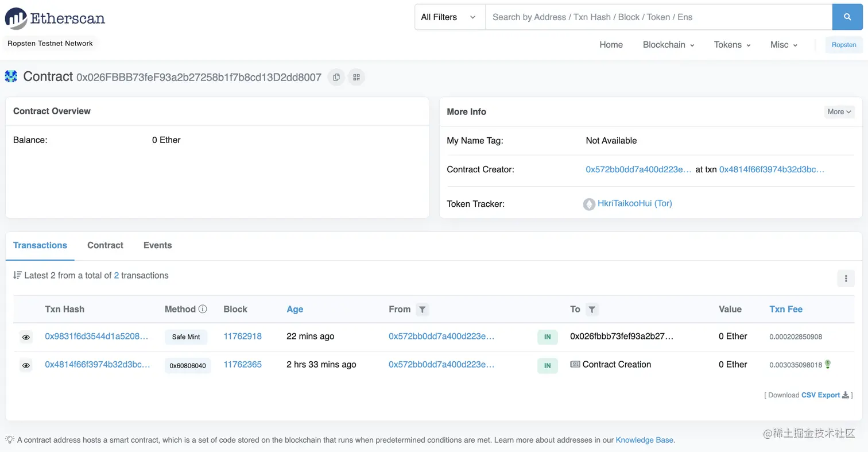Expand the Tokens menu
Viewport: 868px width, 452px height.
pos(732,45)
